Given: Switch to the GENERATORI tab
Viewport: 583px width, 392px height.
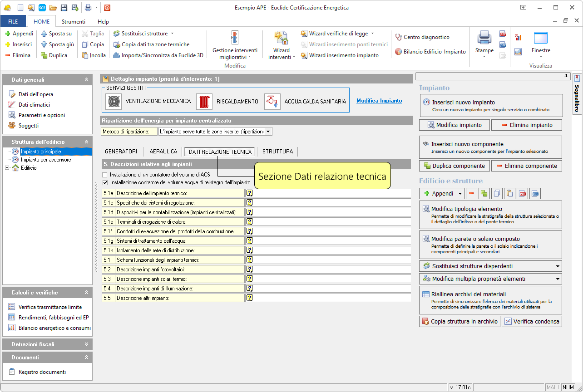Looking at the screenshot, I should 121,152.
